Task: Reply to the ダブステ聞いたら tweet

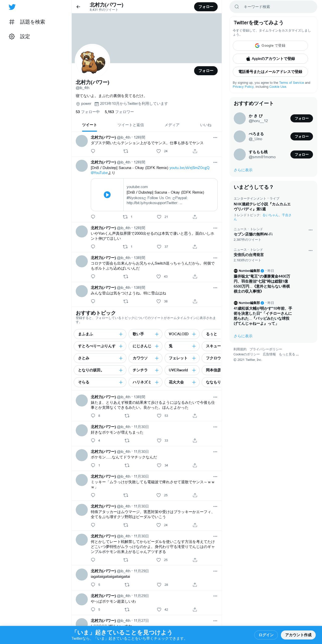Action: pyautogui.click(x=93, y=151)
